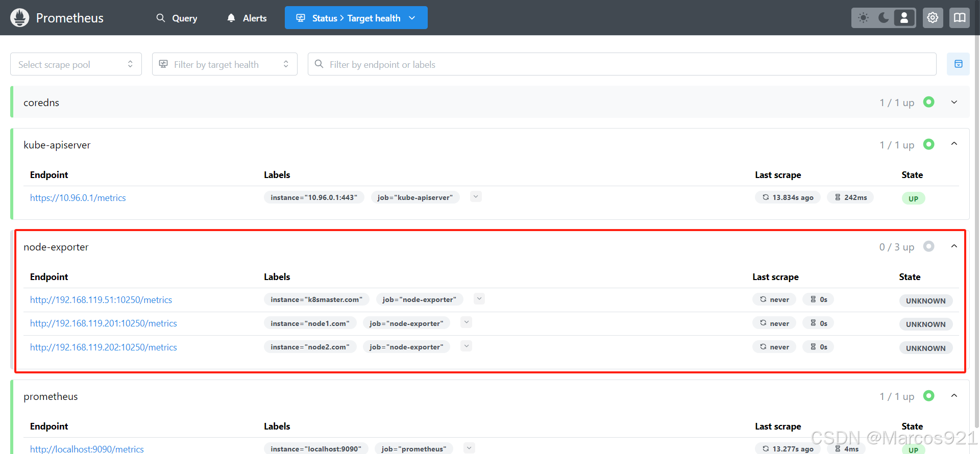Screen dimensions: 980x454
Task: Open the Select scrape pool dropdown
Action: [x=76, y=64]
